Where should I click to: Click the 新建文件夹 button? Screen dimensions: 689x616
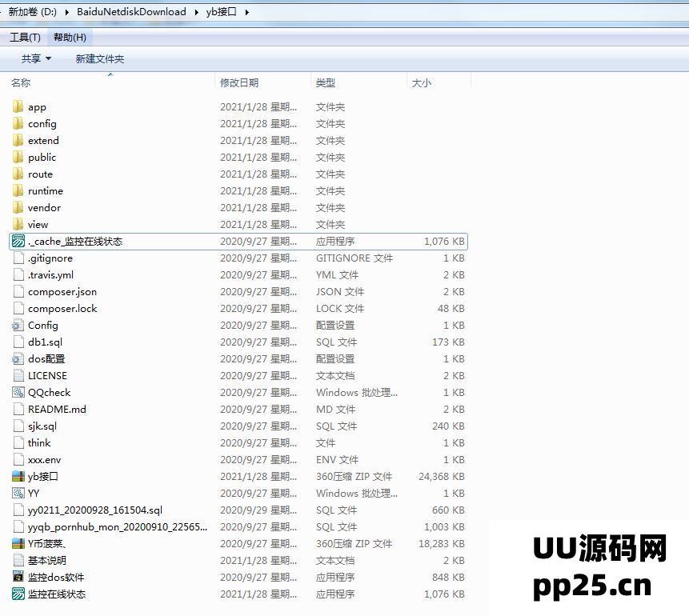(x=100, y=58)
